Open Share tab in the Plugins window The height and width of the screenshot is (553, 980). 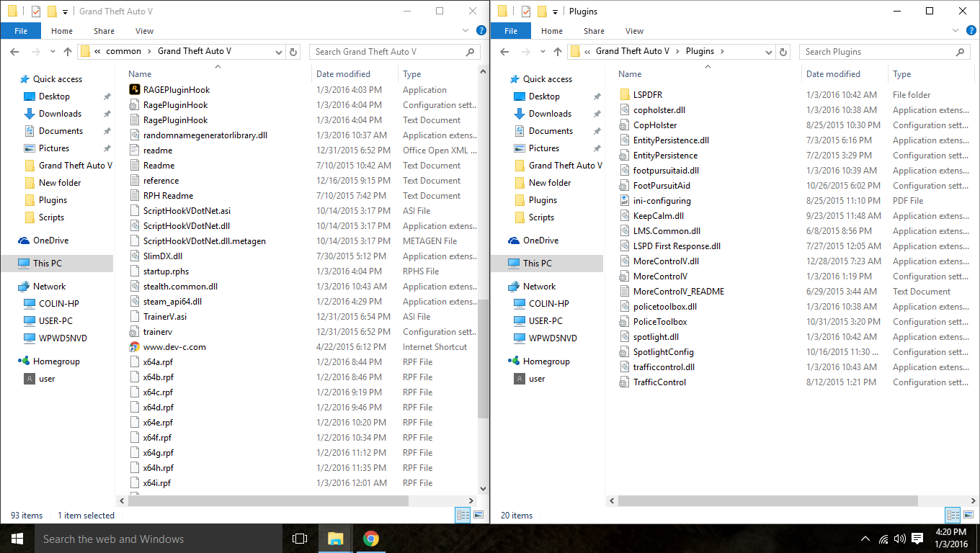pos(594,31)
